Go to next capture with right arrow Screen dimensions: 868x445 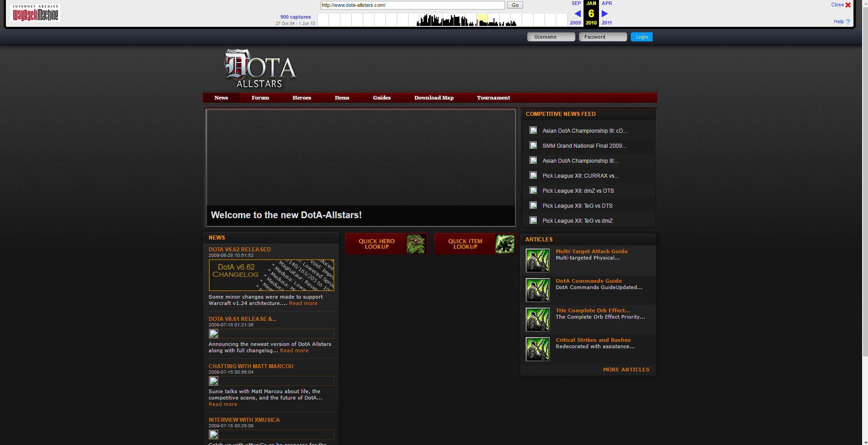pyautogui.click(x=605, y=14)
